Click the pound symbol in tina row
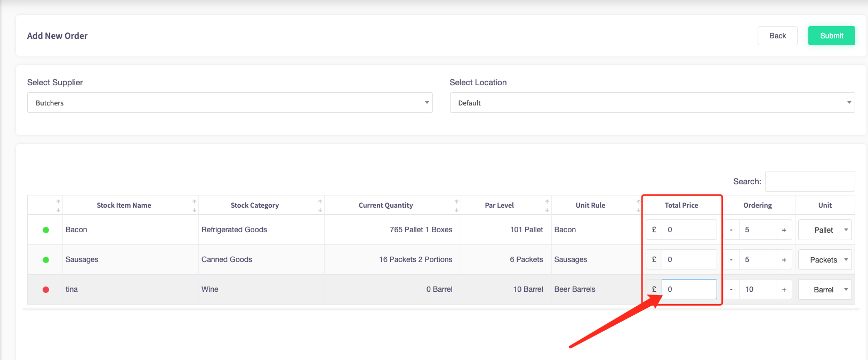 pos(654,289)
